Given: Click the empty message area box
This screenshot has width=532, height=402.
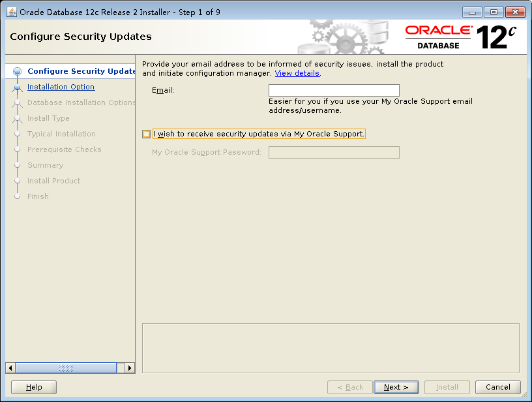Looking at the screenshot, I should 331,348.
